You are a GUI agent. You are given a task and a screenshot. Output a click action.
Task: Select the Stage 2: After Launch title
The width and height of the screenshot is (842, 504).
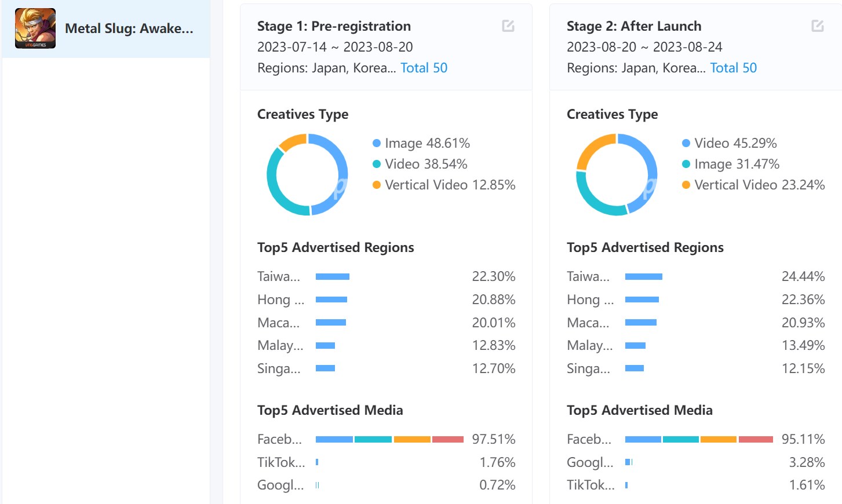[634, 26]
